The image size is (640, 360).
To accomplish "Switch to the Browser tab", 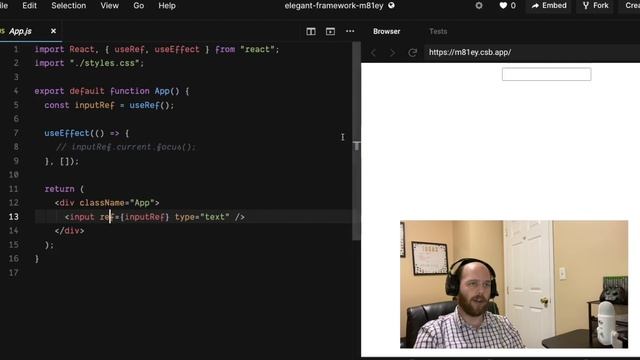I will tap(386, 31).
